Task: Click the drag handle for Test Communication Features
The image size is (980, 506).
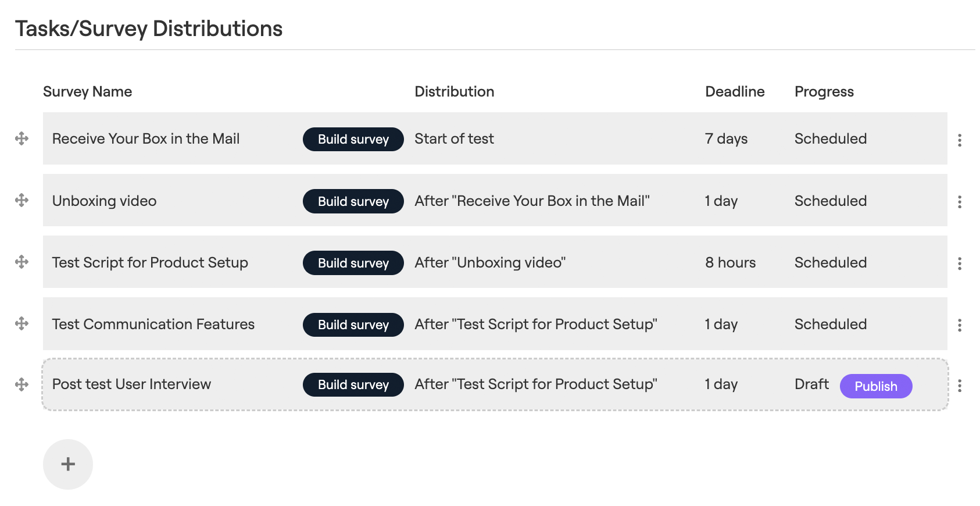Action: (22, 325)
